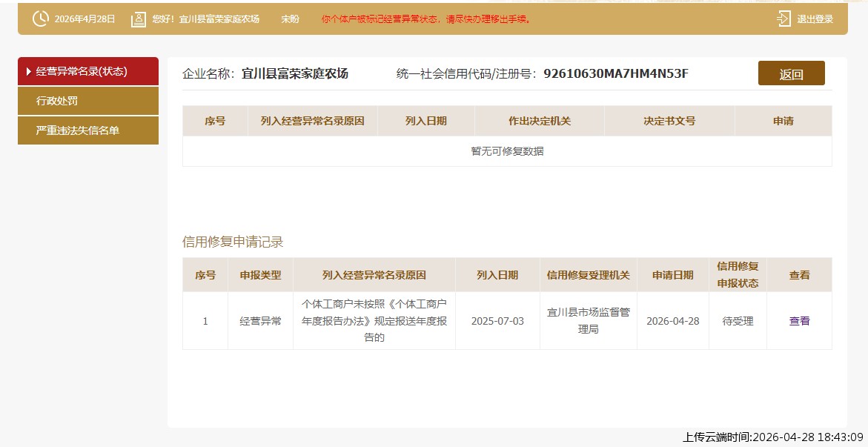
Task: Click the clock icon beside the date
Action: click(x=40, y=19)
